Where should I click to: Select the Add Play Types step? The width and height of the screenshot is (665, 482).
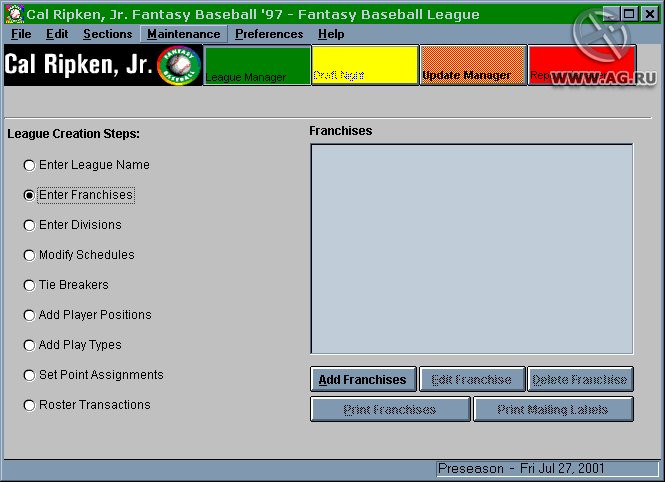coord(73,345)
